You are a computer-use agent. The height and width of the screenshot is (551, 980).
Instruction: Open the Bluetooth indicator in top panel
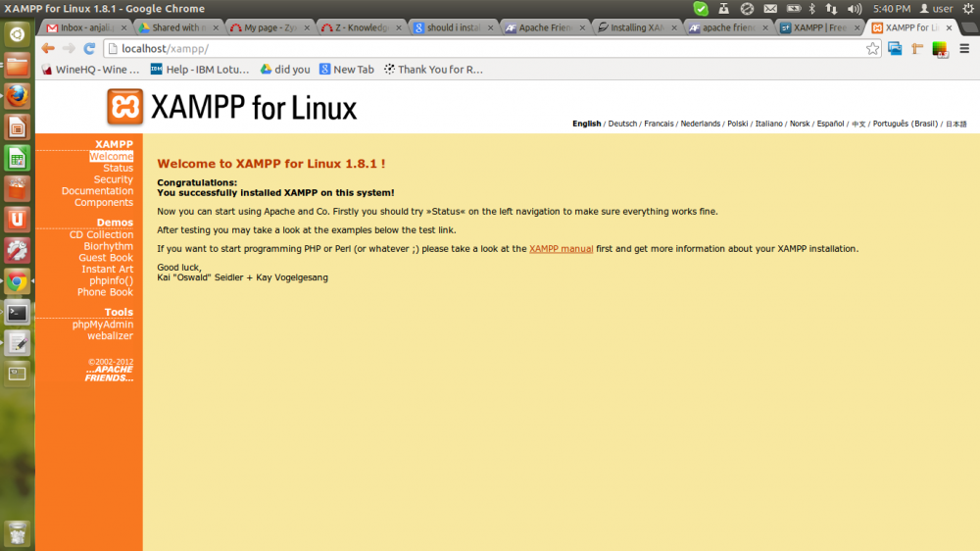[x=811, y=9]
